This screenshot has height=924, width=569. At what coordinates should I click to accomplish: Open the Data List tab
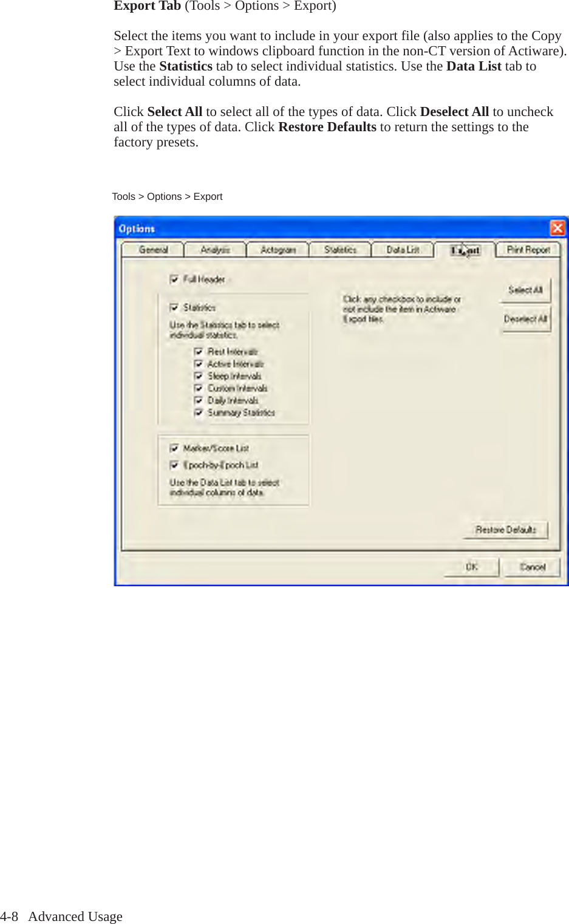(402, 249)
